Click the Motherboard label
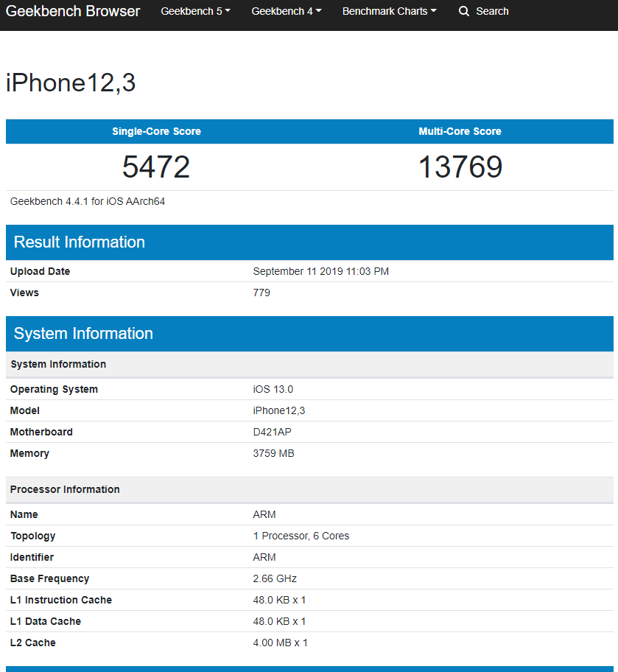Screen dimensions: 618x672 tap(41, 432)
